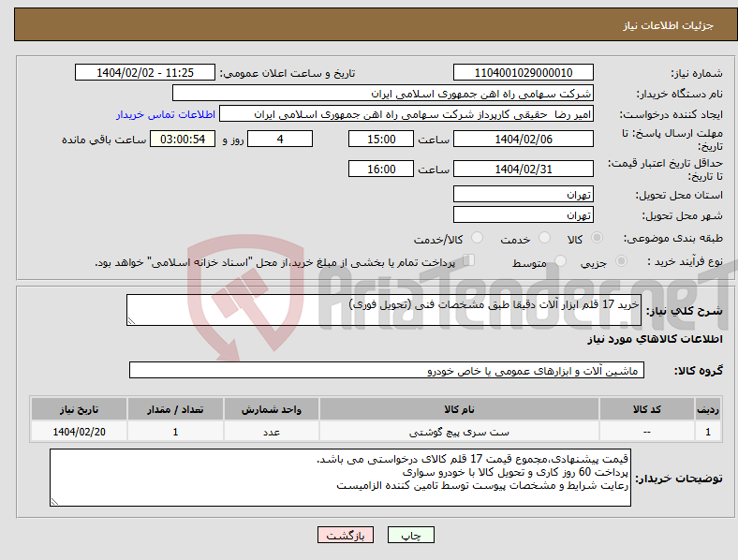Image resolution: width=738 pixels, height=560 pixels.
Task: Click the general need description textarea
Action: click(384, 310)
